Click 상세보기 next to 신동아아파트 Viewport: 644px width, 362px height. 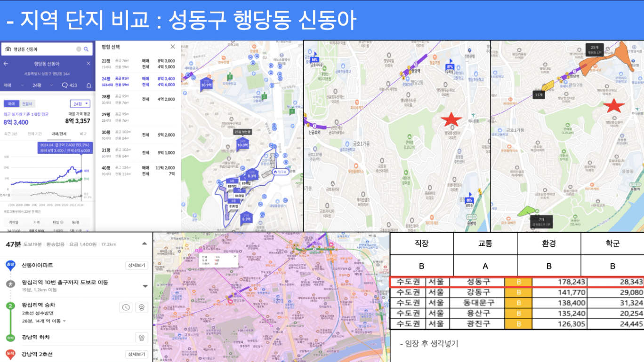pos(137,265)
